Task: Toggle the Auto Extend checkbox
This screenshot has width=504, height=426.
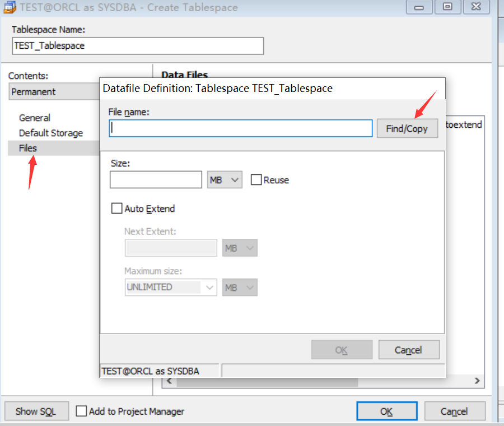Action: (x=116, y=208)
